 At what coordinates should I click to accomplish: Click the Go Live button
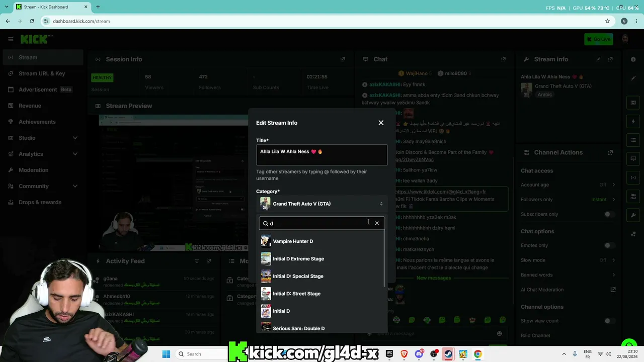598,39
